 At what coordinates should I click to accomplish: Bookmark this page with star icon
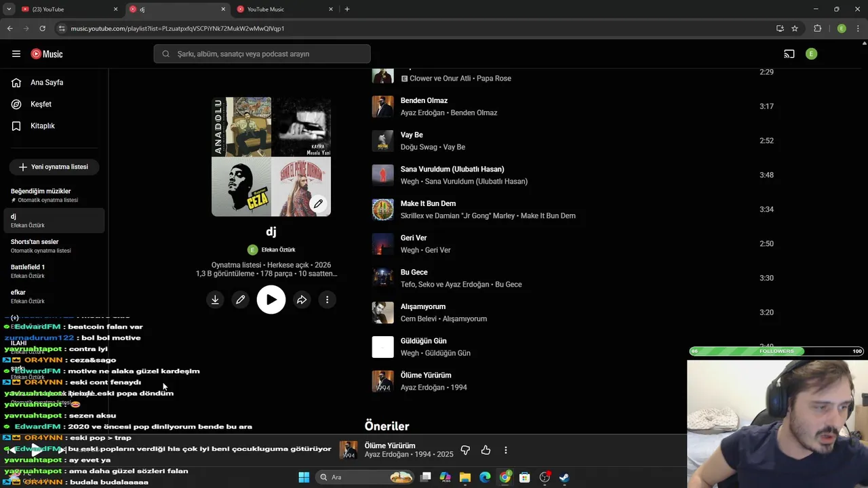795,28
